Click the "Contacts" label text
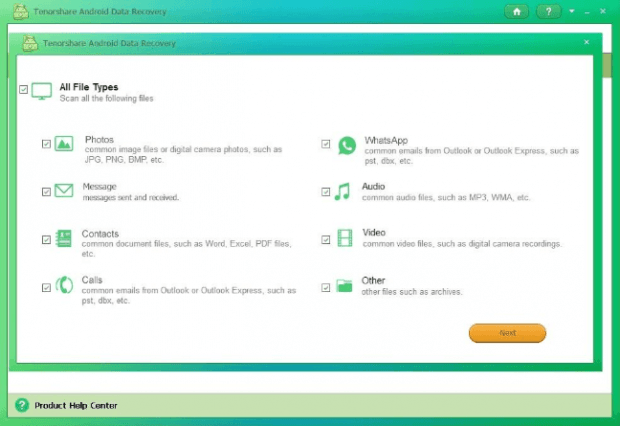The image size is (620, 426). pos(100,234)
